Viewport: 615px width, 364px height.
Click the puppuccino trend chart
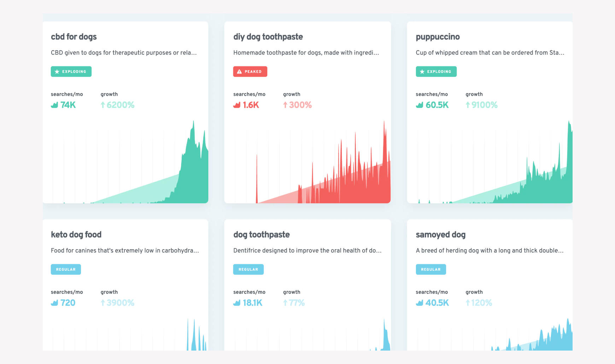pos(490,162)
